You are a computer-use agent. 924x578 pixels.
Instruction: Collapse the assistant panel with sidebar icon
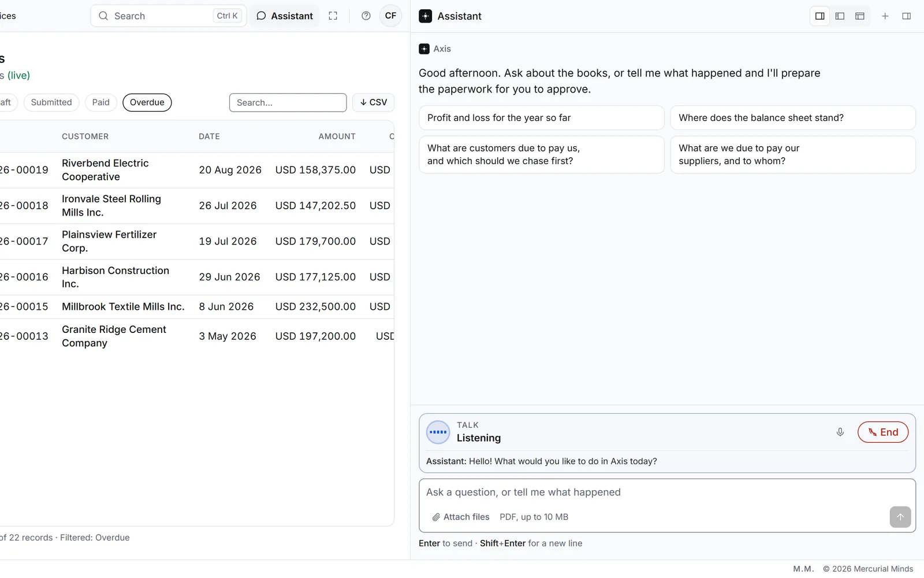coord(907,16)
